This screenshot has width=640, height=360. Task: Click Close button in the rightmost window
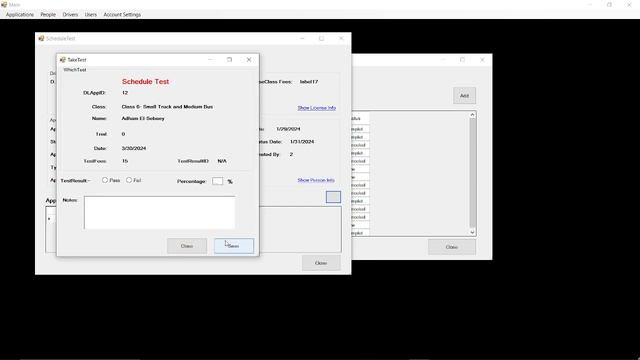(452, 247)
